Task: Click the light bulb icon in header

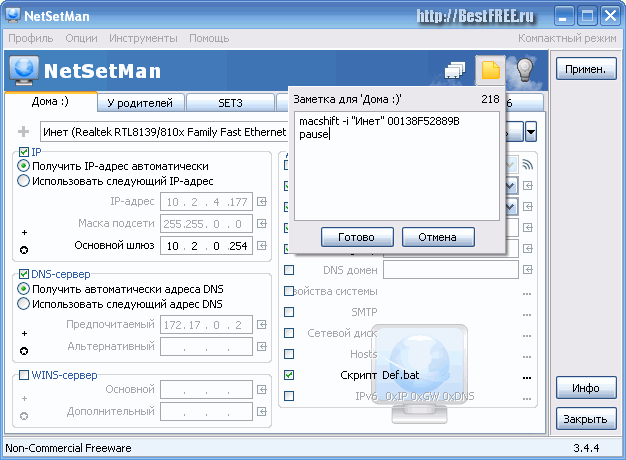Action: point(524,71)
